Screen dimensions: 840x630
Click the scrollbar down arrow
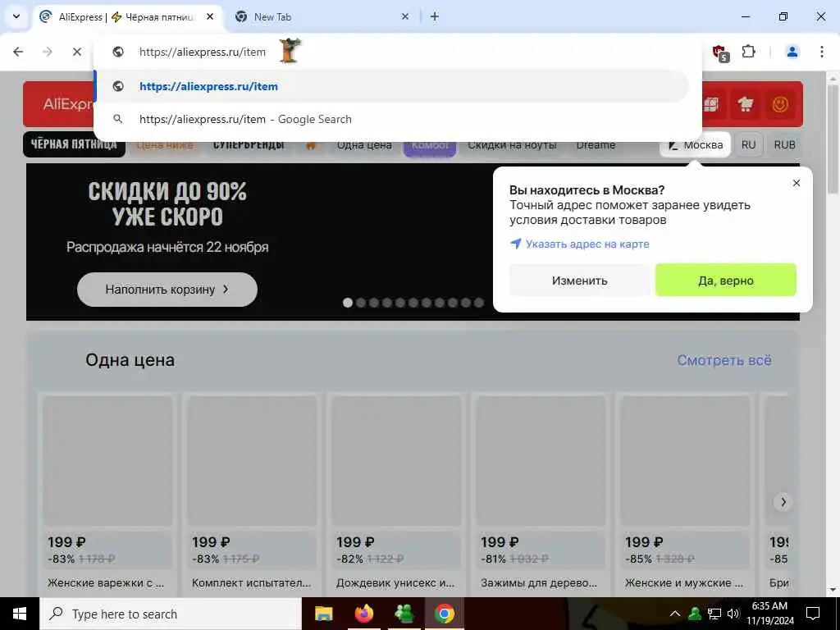(x=833, y=591)
